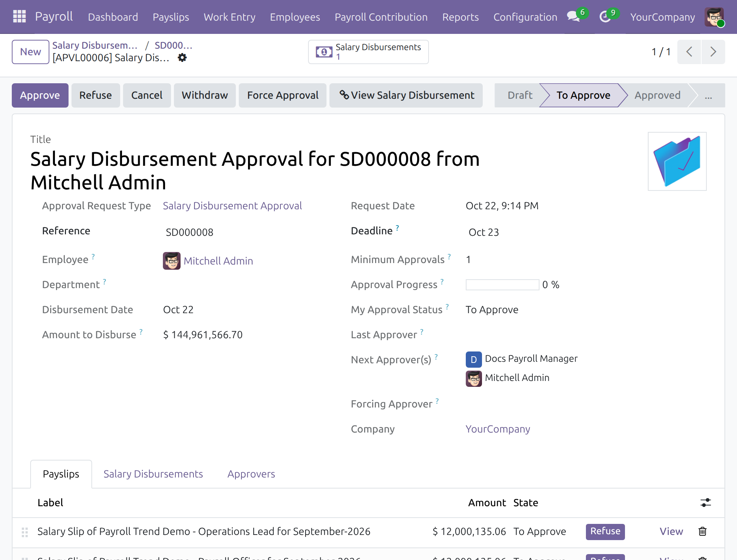Click the approval type folder image
Viewport: 737px width, 560px height.
[x=677, y=161]
